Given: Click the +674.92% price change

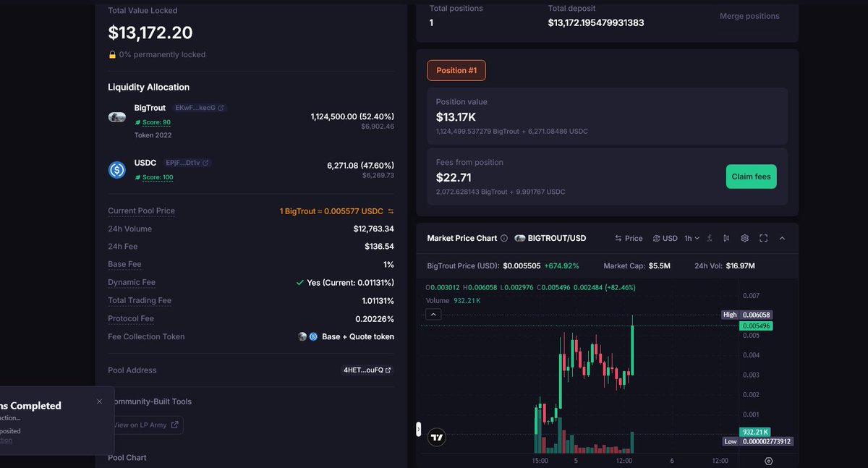Looking at the screenshot, I should (x=562, y=266).
